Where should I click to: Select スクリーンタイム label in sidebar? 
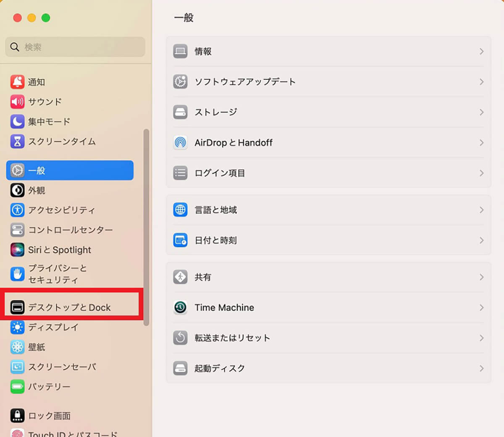point(62,141)
